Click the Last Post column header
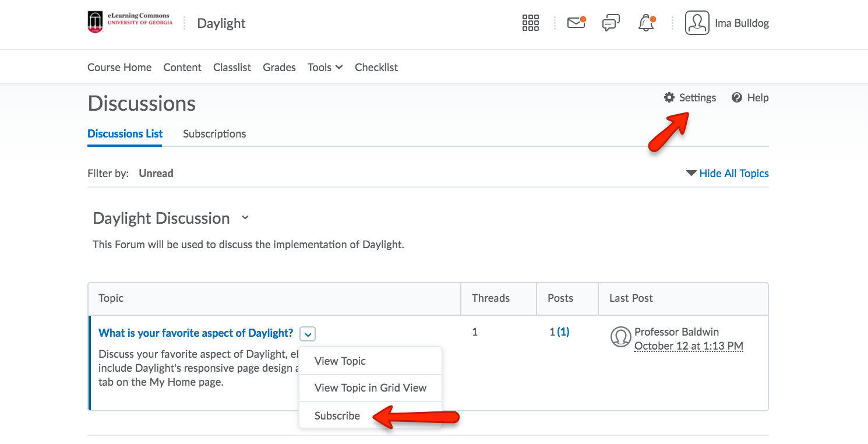The image size is (868, 444). tap(631, 298)
